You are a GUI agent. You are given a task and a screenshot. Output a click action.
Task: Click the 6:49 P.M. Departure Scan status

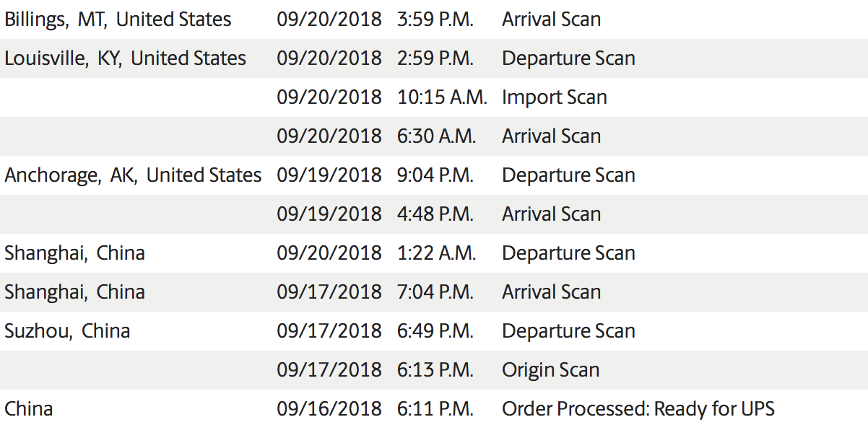click(x=569, y=331)
